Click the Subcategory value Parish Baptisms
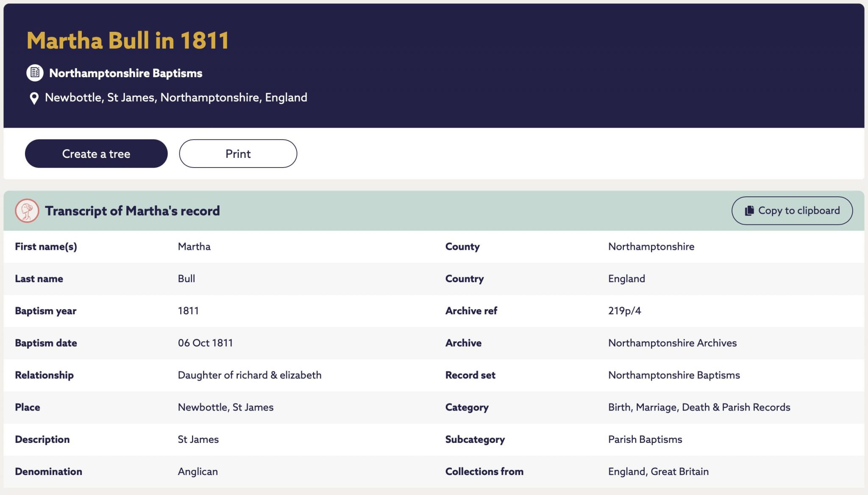868x495 pixels. coord(645,439)
